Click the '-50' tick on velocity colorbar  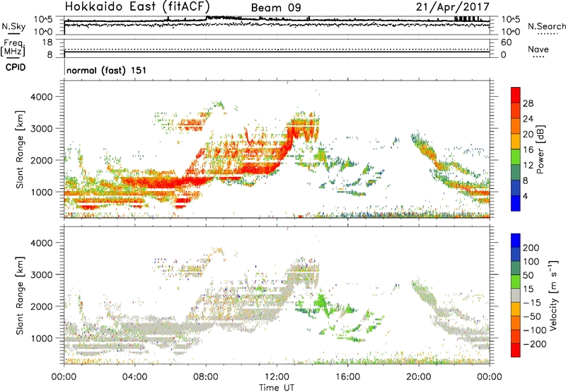click(531, 316)
